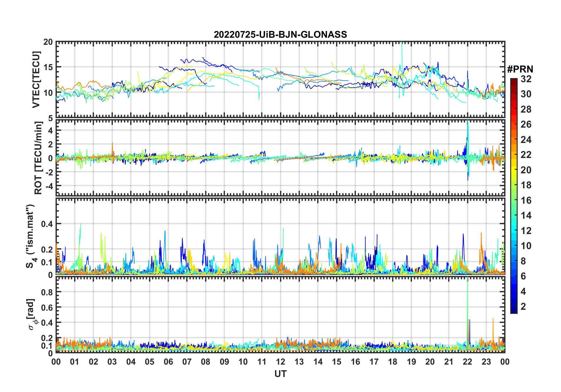
Task: Click the PRN colorbar tick label 30
Action: click(x=526, y=94)
